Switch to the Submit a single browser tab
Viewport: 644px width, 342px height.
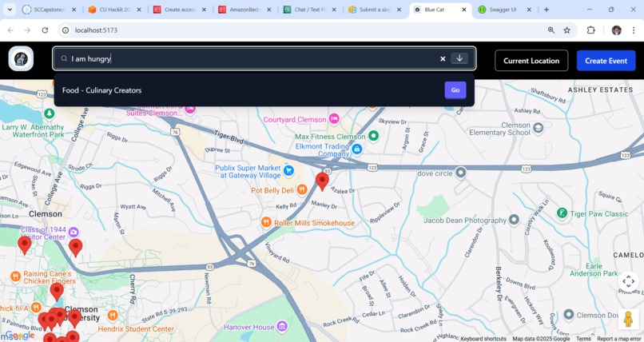375,10
